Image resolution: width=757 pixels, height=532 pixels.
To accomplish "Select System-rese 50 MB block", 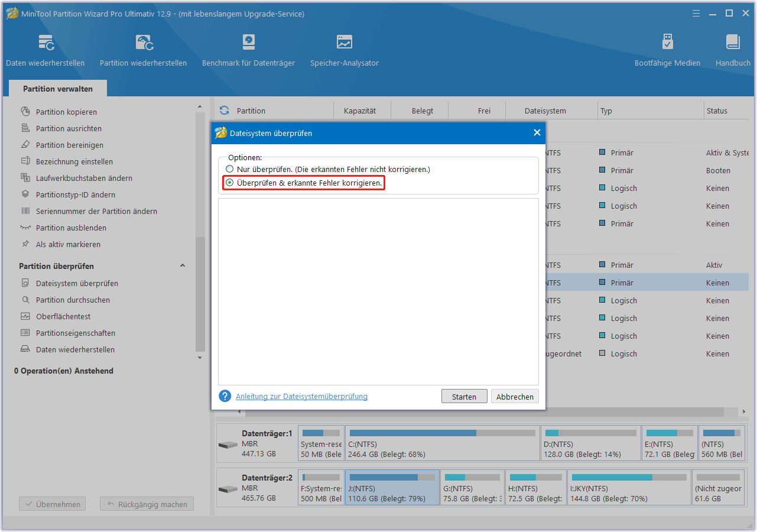I will point(321,443).
